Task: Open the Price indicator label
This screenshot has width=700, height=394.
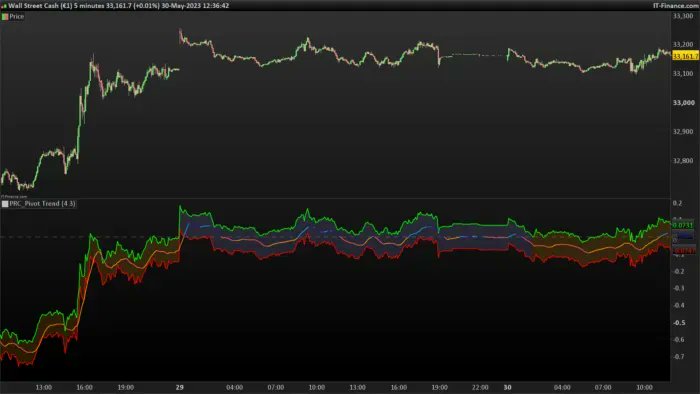Action: (x=17, y=17)
